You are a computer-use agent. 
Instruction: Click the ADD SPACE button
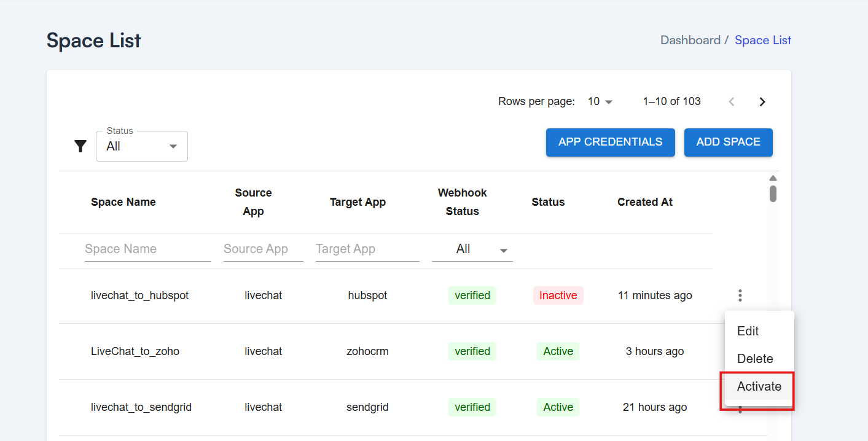pyautogui.click(x=729, y=142)
